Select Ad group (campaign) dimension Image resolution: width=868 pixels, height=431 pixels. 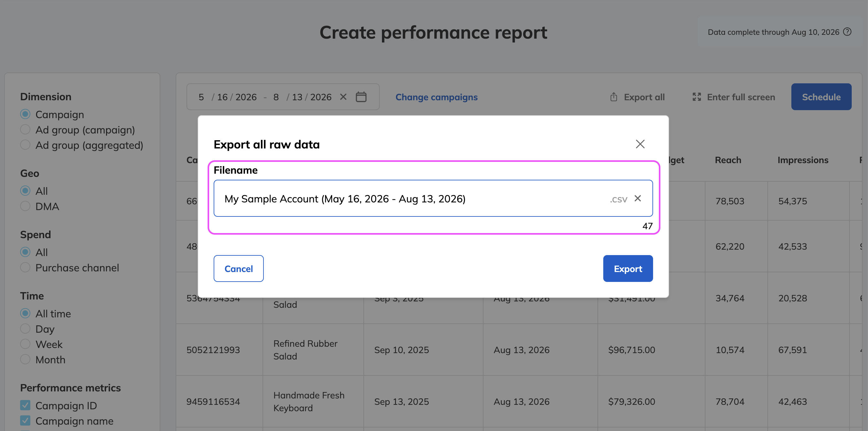point(25,129)
